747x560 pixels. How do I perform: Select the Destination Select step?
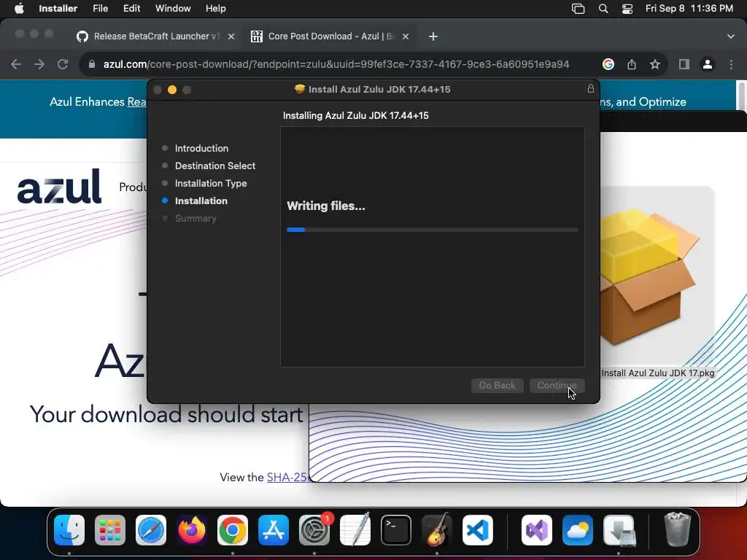coord(215,166)
